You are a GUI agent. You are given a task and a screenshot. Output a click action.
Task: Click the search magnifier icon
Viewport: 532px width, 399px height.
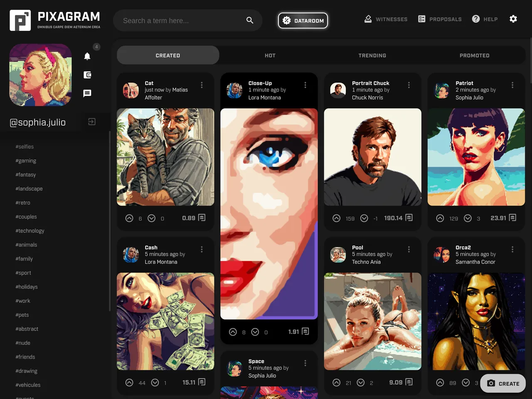click(250, 20)
